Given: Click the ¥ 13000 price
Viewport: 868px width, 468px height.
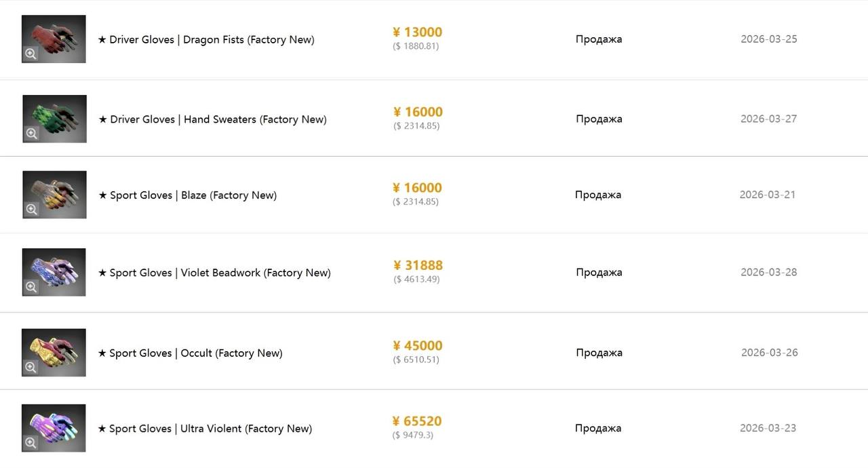Looking at the screenshot, I should click(x=417, y=32).
